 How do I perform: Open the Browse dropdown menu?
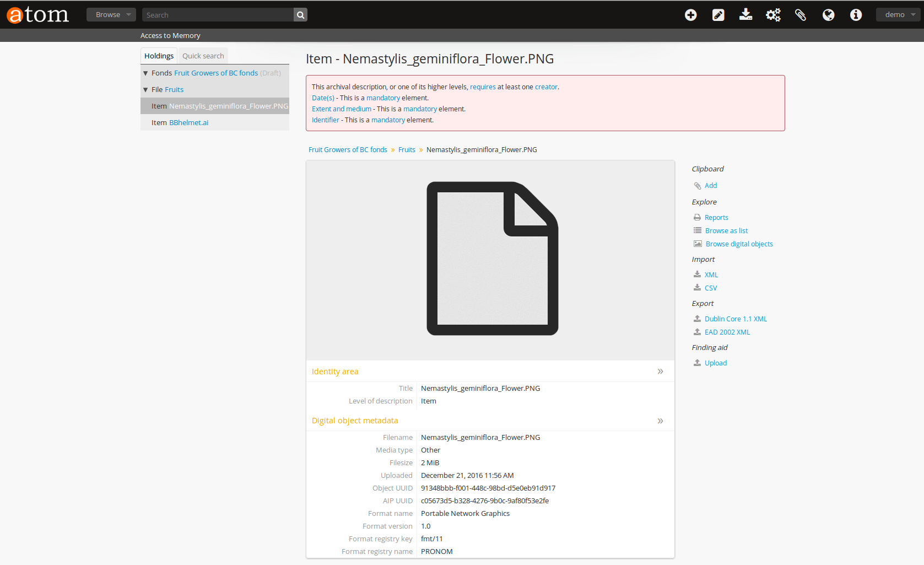tap(111, 15)
